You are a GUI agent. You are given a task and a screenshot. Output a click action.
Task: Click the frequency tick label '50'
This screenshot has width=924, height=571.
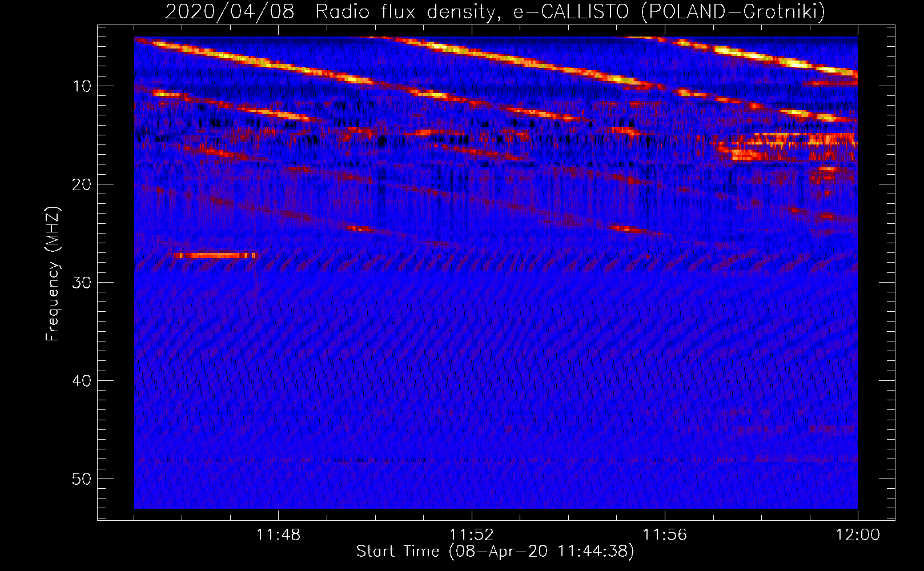click(x=83, y=478)
